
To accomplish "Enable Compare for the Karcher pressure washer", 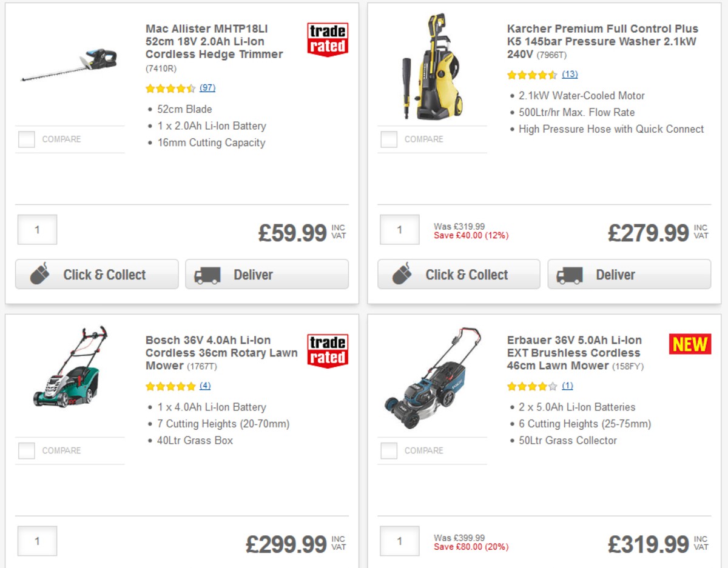I will click(389, 139).
